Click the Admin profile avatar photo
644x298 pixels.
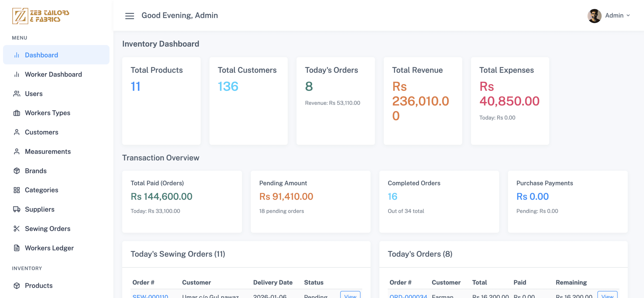pyautogui.click(x=594, y=15)
